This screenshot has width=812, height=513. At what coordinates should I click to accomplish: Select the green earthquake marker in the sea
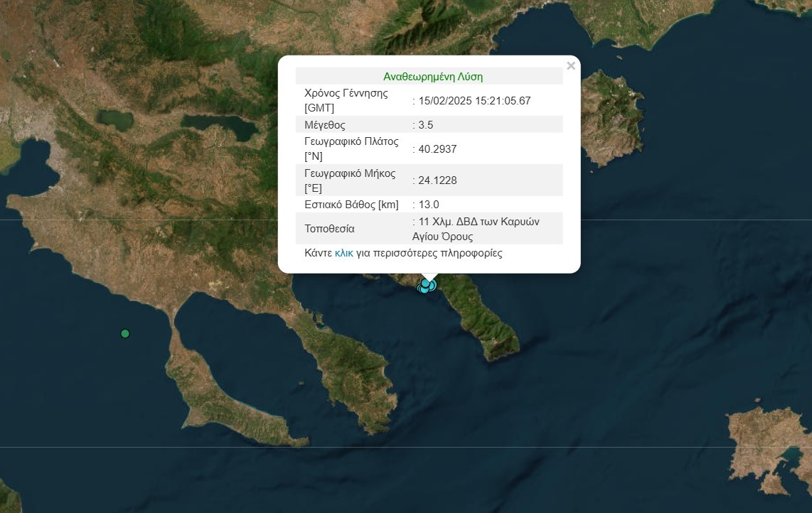click(x=125, y=333)
